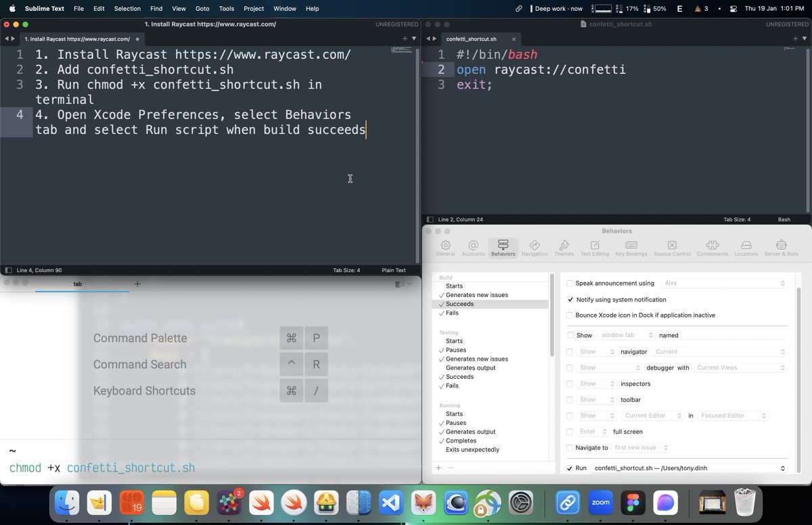Open the Key Bindings preferences pane

pyautogui.click(x=631, y=248)
